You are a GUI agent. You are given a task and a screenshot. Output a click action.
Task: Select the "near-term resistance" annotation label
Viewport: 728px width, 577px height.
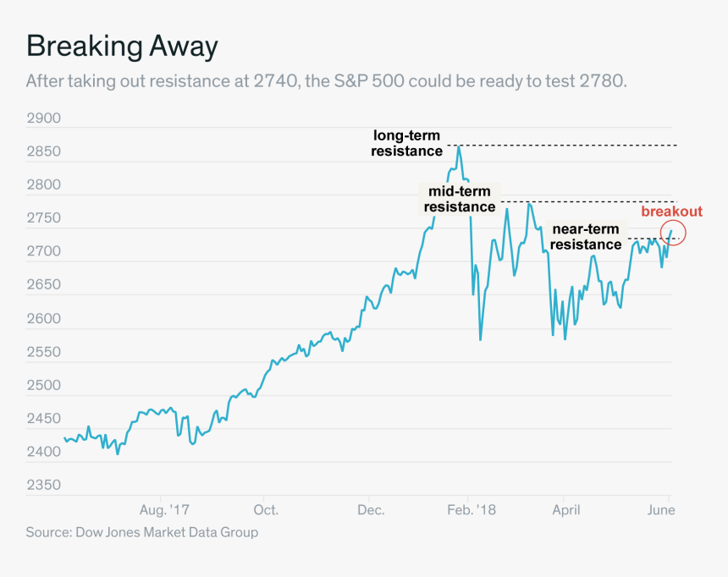tap(587, 237)
